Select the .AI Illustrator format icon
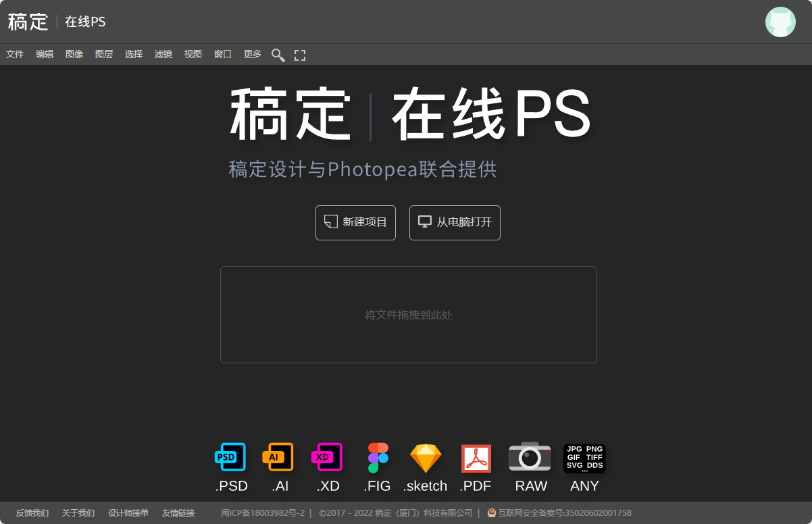The width and height of the screenshot is (812, 524). click(x=280, y=457)
